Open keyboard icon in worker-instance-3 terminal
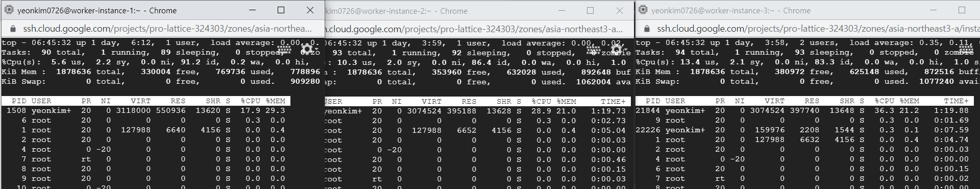980x189 pixels. 966,49
